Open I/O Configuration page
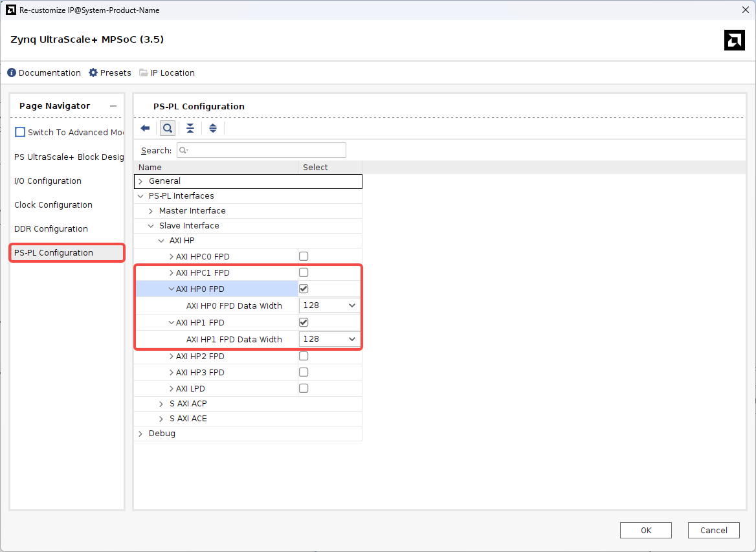The image size is (756, 552). (x=48, y=181)
